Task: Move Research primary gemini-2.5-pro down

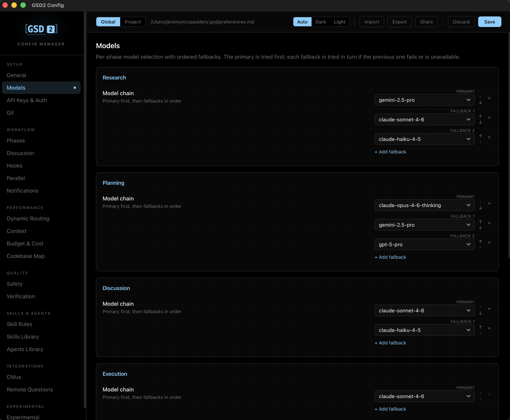Action: (x=480, y=103)
